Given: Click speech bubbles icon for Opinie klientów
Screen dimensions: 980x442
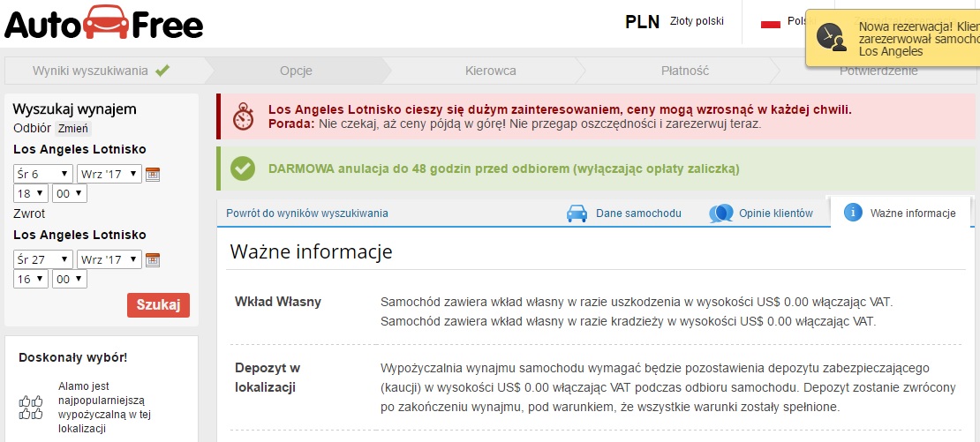Looking at the screenshot, I should tap(720, 214).
